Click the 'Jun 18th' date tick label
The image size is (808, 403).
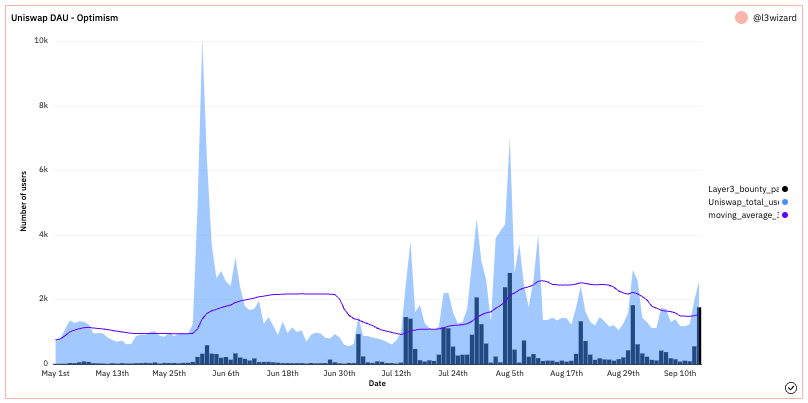(283, 373)
